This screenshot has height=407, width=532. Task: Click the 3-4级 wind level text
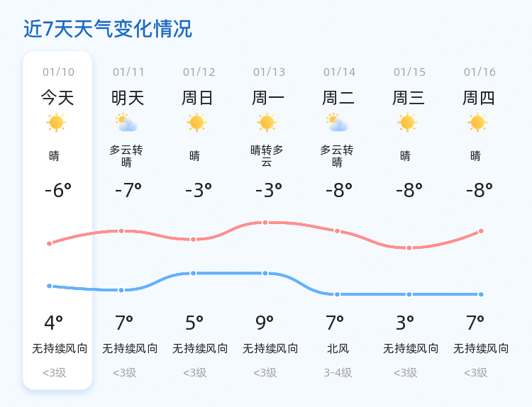click(338, 373)
